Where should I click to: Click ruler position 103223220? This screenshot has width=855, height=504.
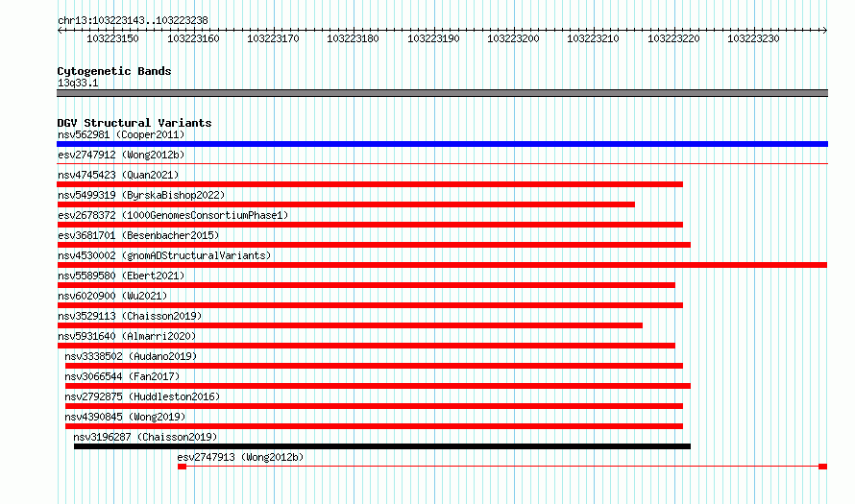pyautogui.click(x=674, y=38)
